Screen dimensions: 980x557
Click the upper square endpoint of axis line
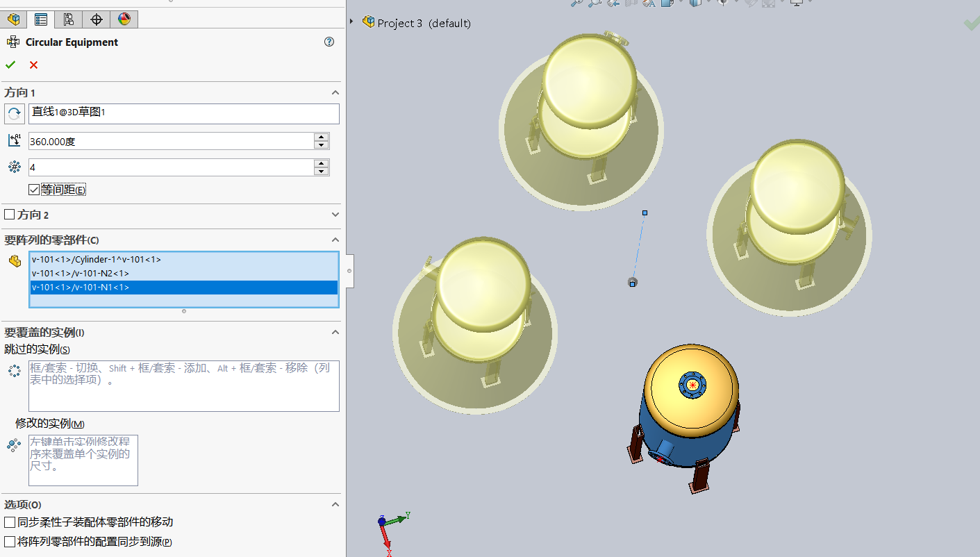[645, 213]
